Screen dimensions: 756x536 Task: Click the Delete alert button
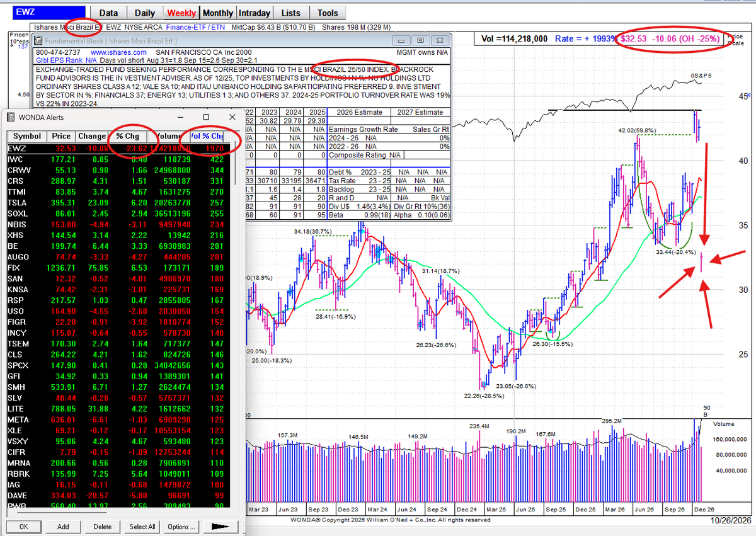pyautogui.click(x=102, y=527)
